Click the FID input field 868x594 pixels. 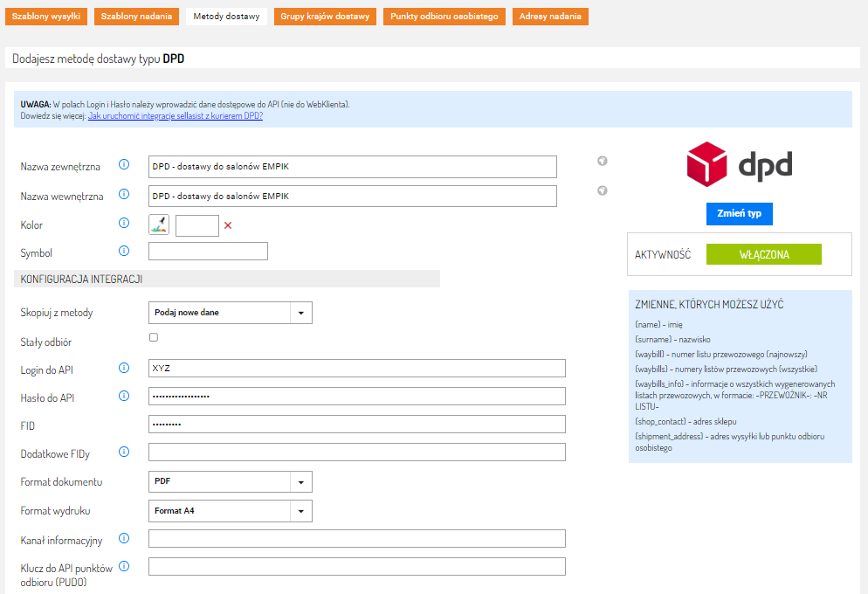356,425
